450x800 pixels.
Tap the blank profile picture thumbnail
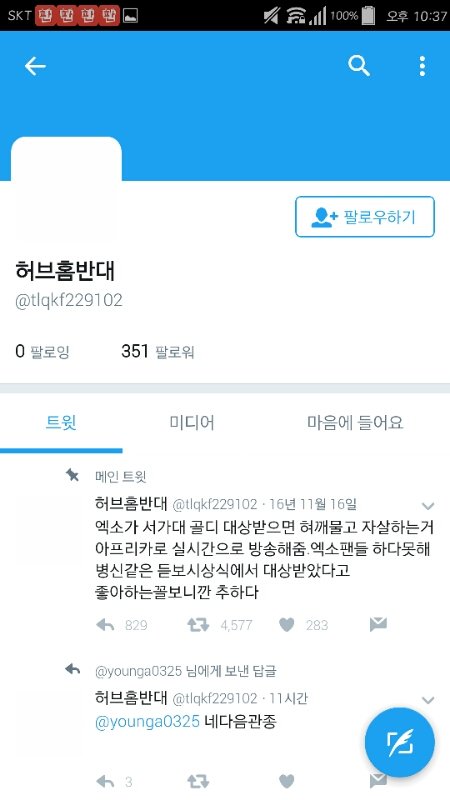(66, 190)
